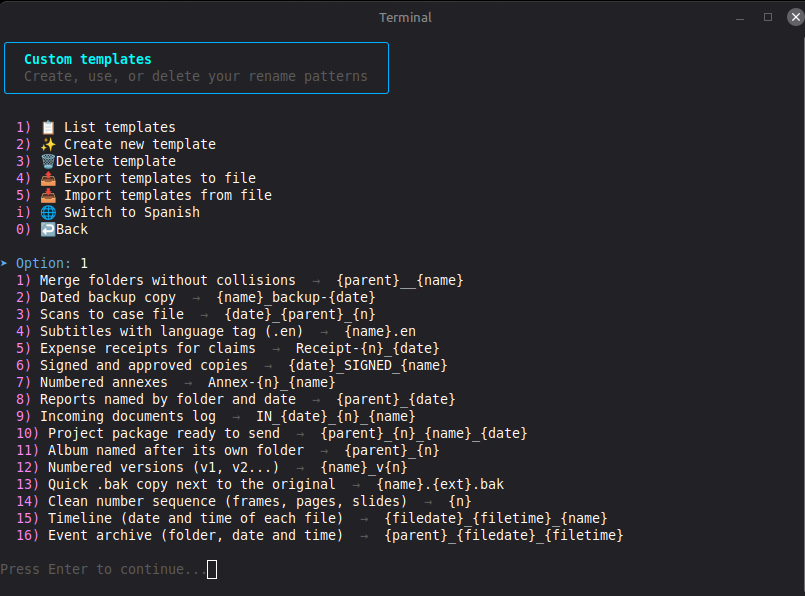The height and width of the screenshot is (596, 805).
Task: Click the 'Create, use, or delete your rename patterns' subtitle
Action: [x=196, y=76]
